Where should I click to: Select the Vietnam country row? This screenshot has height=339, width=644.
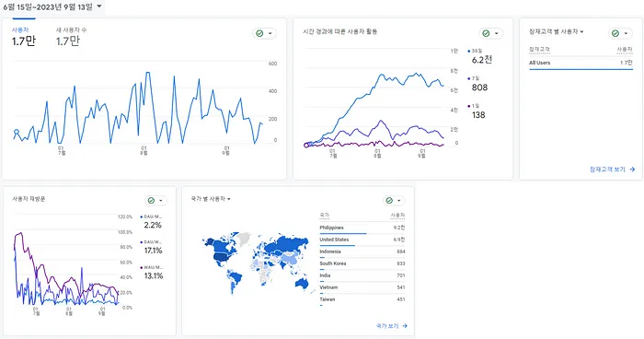[362, 287]
